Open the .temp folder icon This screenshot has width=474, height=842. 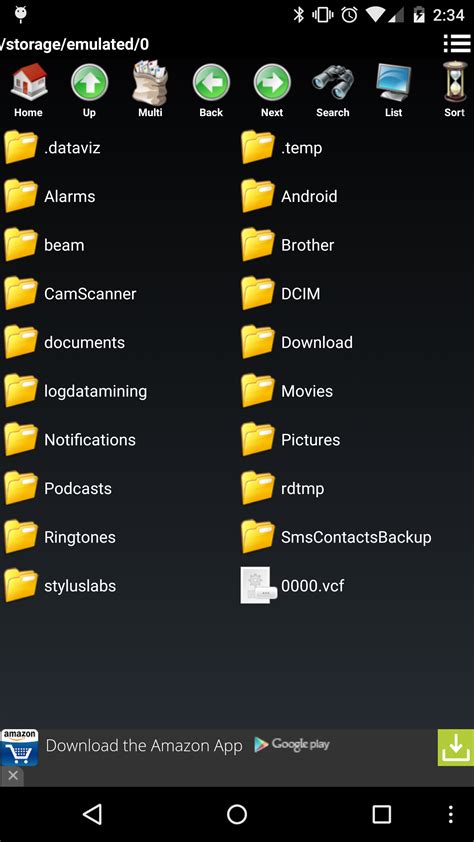258,147
